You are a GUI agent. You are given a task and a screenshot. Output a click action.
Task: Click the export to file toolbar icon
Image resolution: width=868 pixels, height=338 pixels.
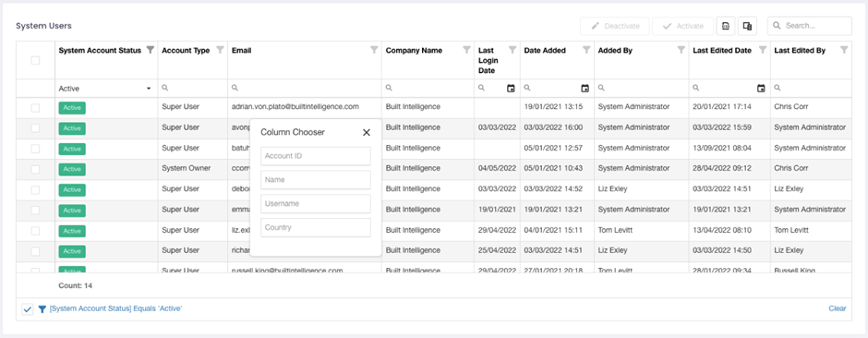click(725, 26)
